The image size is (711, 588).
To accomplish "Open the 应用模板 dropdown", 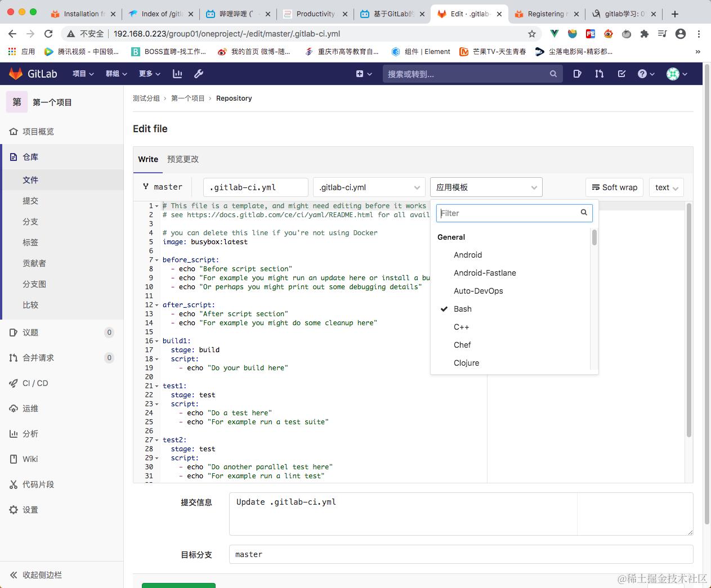I will (x=486, y=187).
